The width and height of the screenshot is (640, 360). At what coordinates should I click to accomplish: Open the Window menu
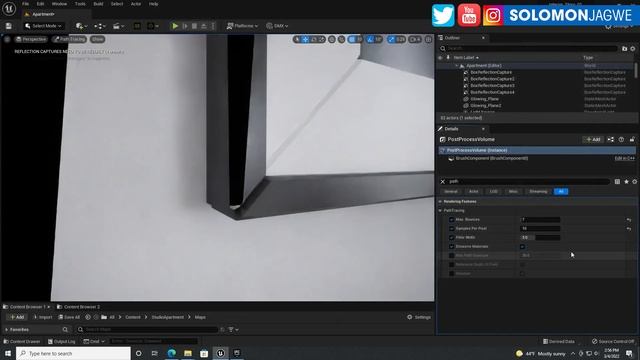pyautogui.click(x=59, y=4)
